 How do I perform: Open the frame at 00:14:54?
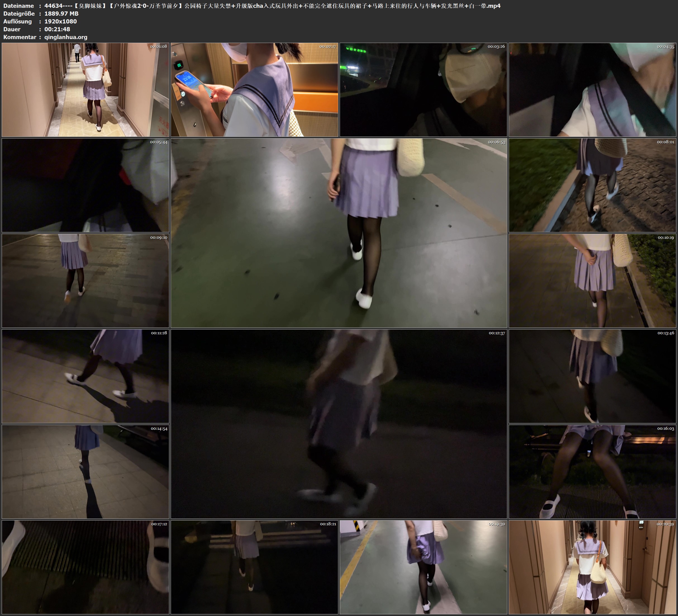(85, 471)
